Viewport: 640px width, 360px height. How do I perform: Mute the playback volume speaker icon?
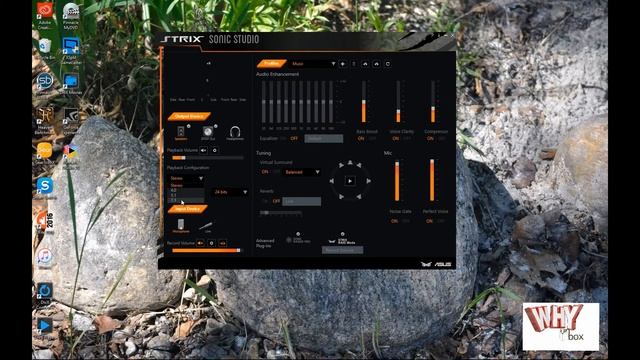[203, 150]
